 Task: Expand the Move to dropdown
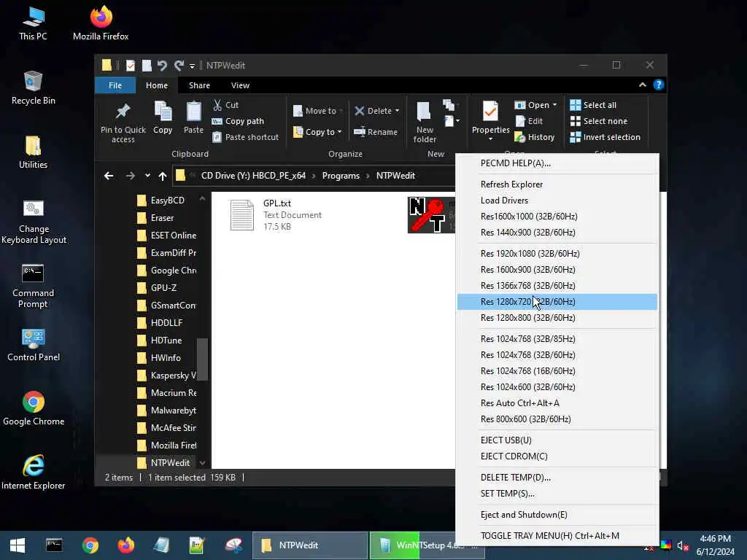tap(341, 111)
